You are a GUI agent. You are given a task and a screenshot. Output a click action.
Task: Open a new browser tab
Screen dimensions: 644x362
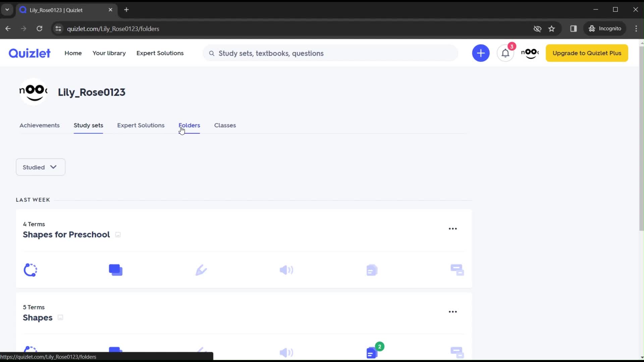pyautogui.click(x=126, y=10)
